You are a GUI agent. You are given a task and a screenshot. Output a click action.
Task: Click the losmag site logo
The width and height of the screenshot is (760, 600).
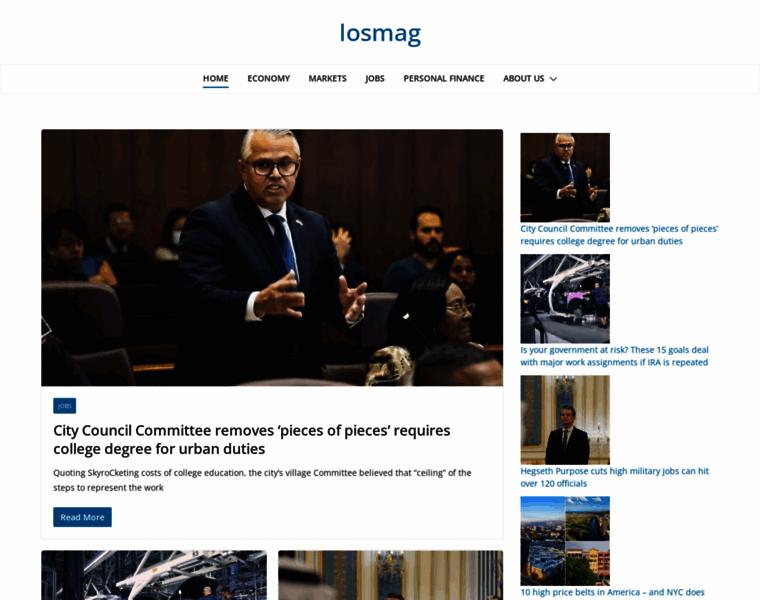pos(380,33)
